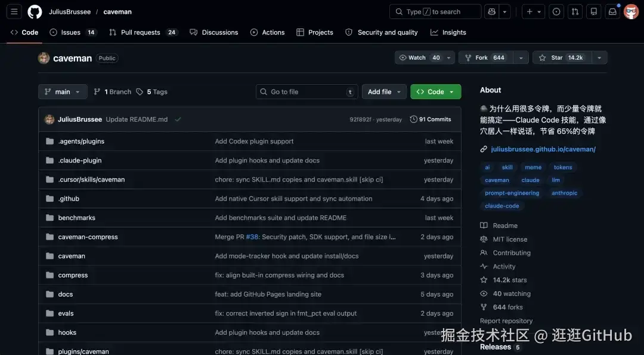Select the 'tokens' topic tag

point(563,167)
